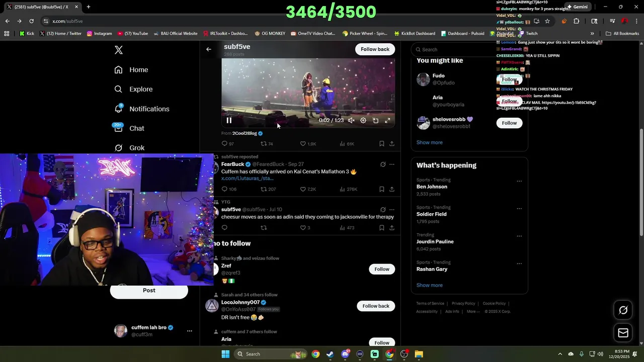Screen dimensions: 644x362
Task: Open more options for Jourdin Pauline trend
Action: coord(519,236)
